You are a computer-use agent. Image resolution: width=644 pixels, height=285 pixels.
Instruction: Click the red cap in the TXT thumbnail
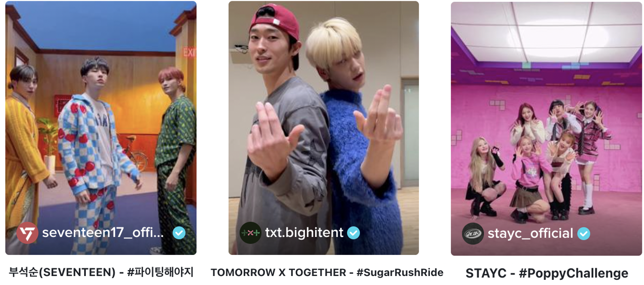(275, 22)
